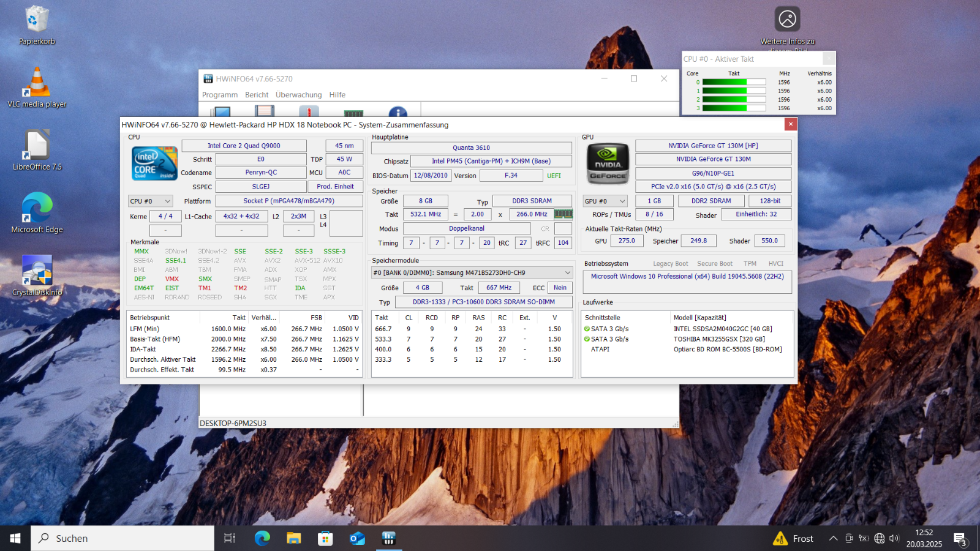Image resolution: width=980 pixels, height=551 pixels.
Task: Open Task View on the taskbar
Action: coord(230,538)
